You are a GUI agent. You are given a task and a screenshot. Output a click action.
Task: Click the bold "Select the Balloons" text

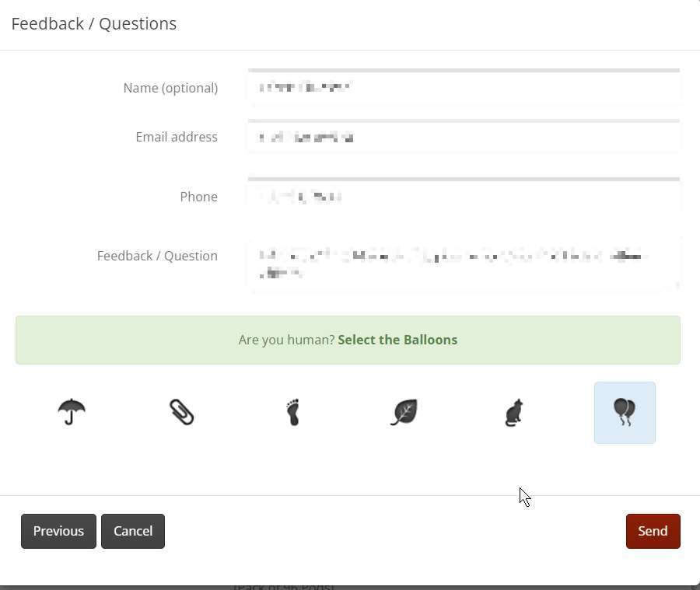pyautogui.click(x=397, y=340)
